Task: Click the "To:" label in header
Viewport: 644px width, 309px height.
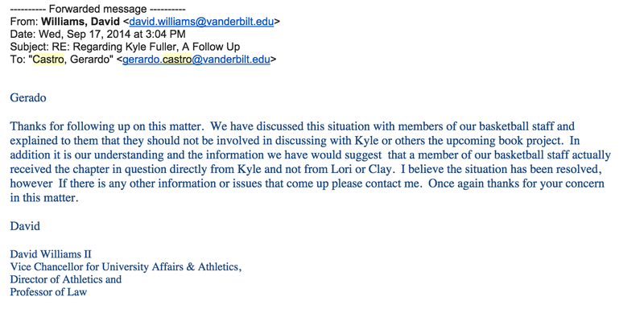Action: click(x=15, y=60)
